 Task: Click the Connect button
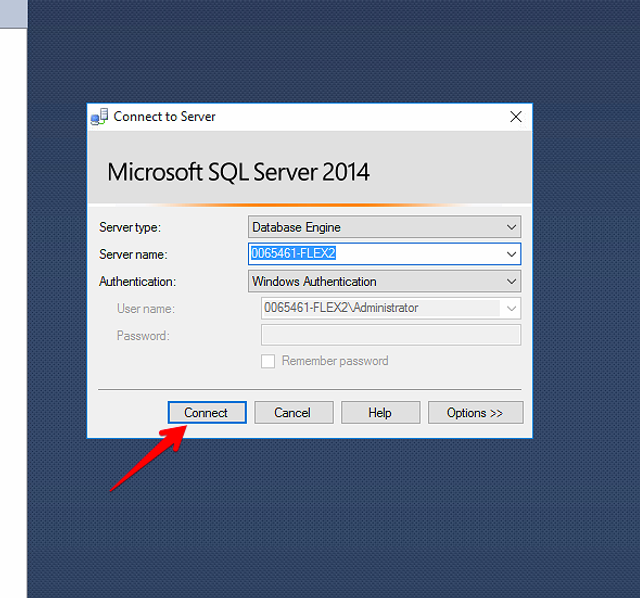click(x=207, y=412)
